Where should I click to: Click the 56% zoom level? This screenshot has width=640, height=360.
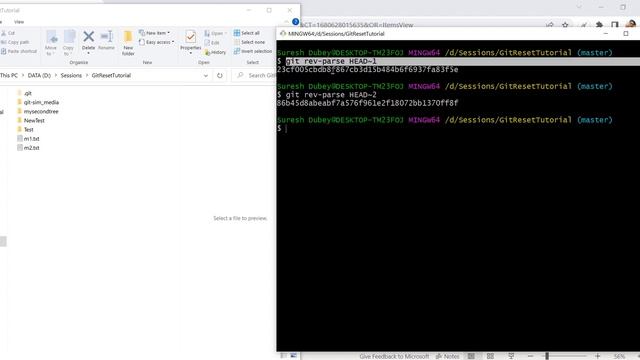(x=619, y=356)
